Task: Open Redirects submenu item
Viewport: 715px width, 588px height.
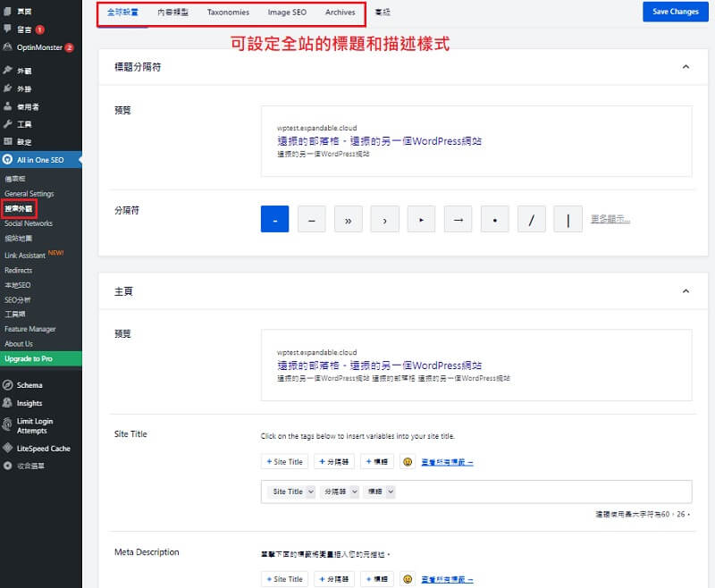Action: (18, 270)
